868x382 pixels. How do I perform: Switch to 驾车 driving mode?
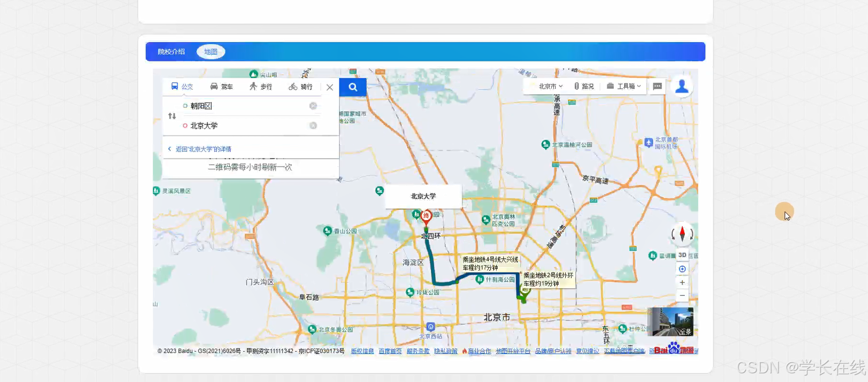click(221, 87)
